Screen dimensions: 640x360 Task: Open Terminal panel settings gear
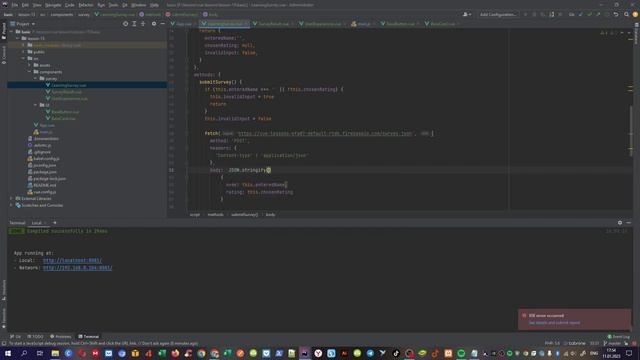coord(620,223)
